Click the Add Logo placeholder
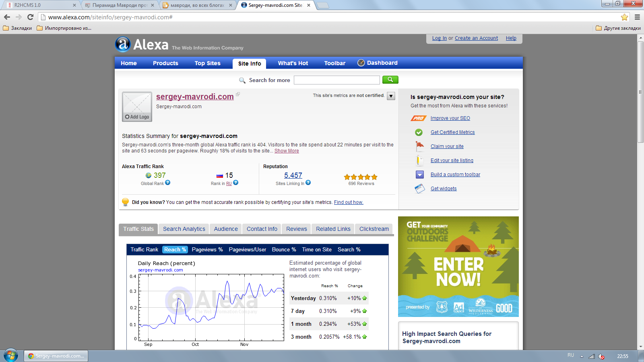 (137, 107)
